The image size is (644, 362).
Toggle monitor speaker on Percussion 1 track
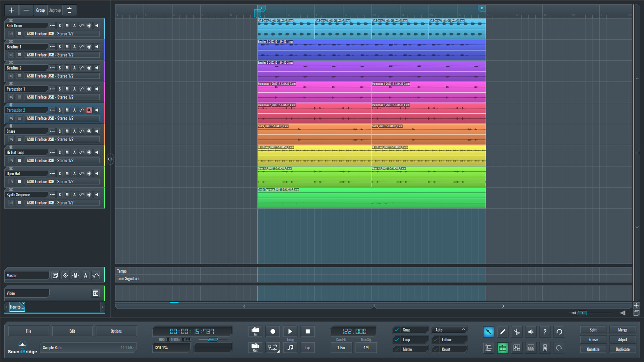coord(97,89)
